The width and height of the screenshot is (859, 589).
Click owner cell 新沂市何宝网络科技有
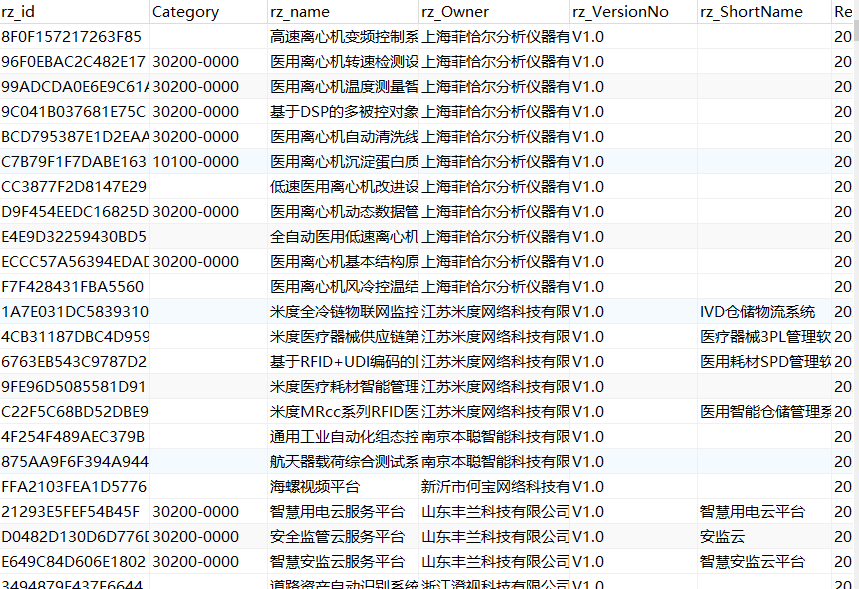coord(494,487)
